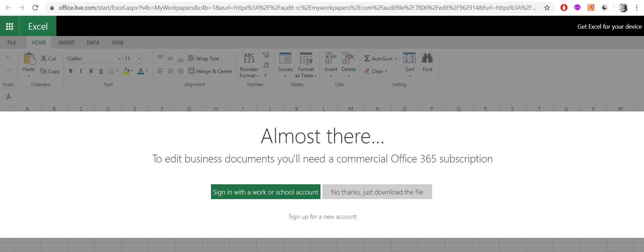Click the Find binoculars icon
This screenshot has width=644, height=252.
tap(427, 58)
